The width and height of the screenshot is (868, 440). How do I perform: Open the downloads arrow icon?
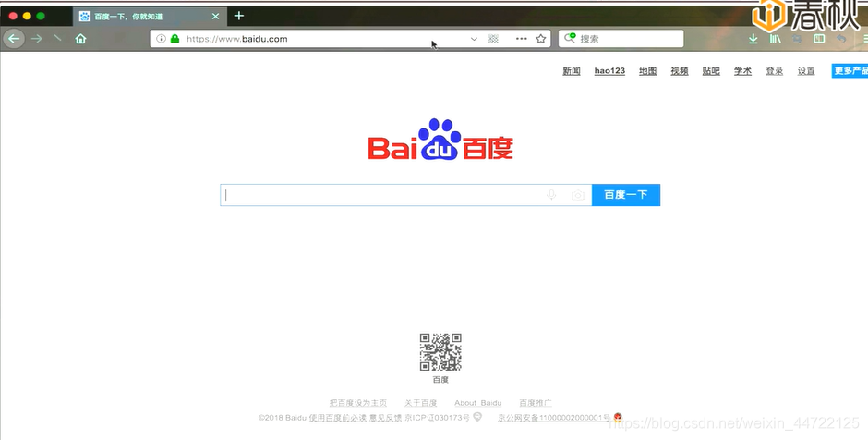[753, 39]
